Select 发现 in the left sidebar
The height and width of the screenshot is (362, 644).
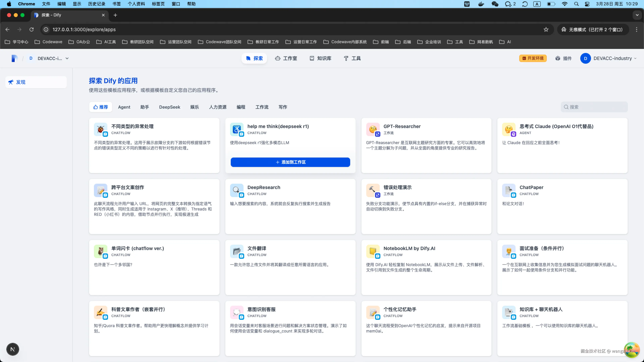coord(36,82)
